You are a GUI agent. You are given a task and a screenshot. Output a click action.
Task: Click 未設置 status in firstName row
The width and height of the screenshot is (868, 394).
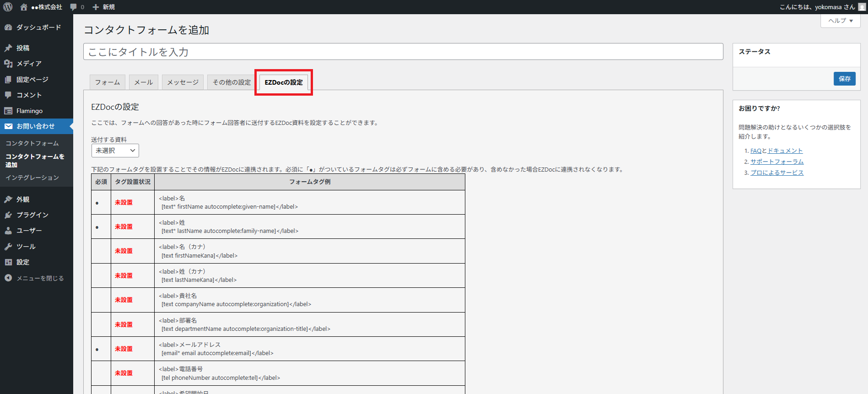124,202
